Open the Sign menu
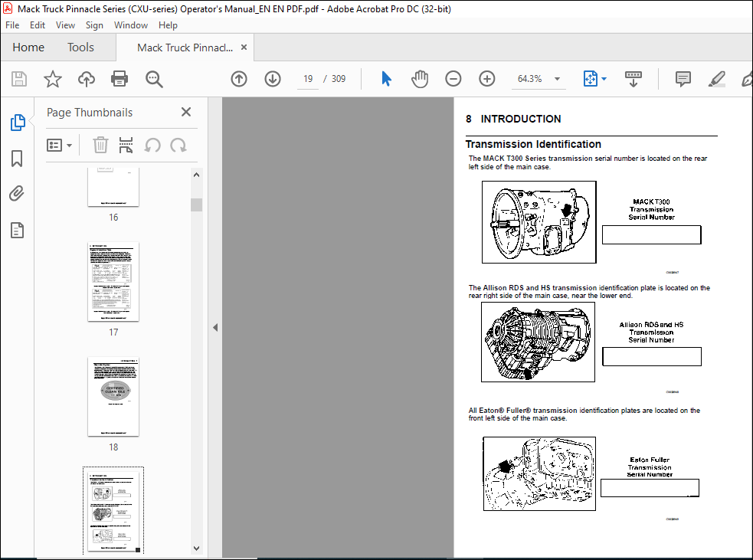The image size is (753, 560). pyautogui.click(x=94, y=25)
